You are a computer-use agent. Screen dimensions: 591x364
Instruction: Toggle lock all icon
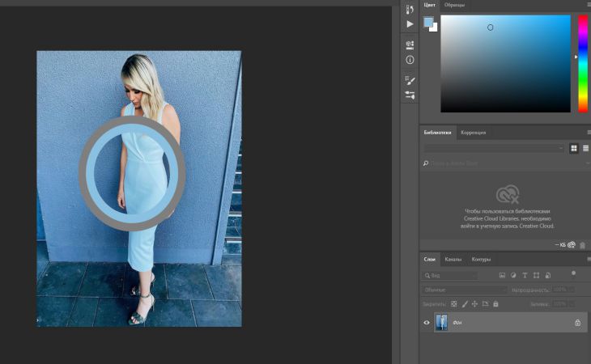pyautogui.click(x=495, y=304)
